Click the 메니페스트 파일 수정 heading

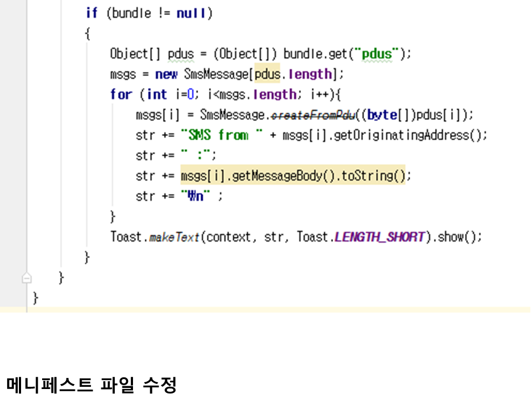click(91, 384)
